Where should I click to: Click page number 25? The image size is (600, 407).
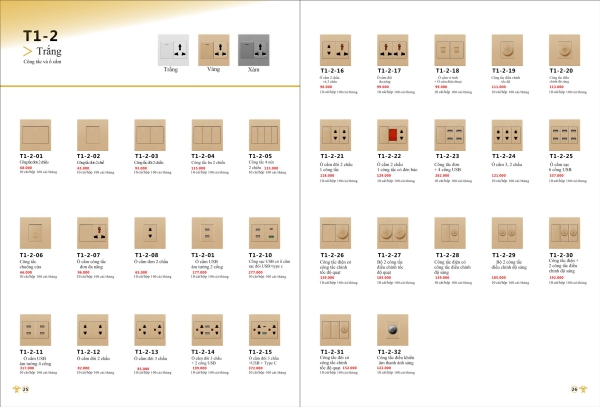pos(25,389)
